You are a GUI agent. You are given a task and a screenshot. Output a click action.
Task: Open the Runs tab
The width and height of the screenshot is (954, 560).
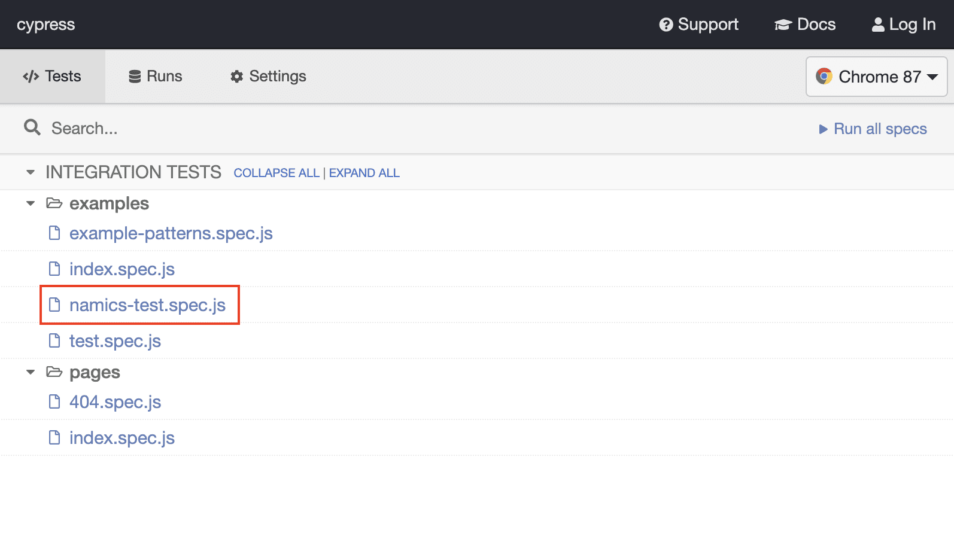156,77
